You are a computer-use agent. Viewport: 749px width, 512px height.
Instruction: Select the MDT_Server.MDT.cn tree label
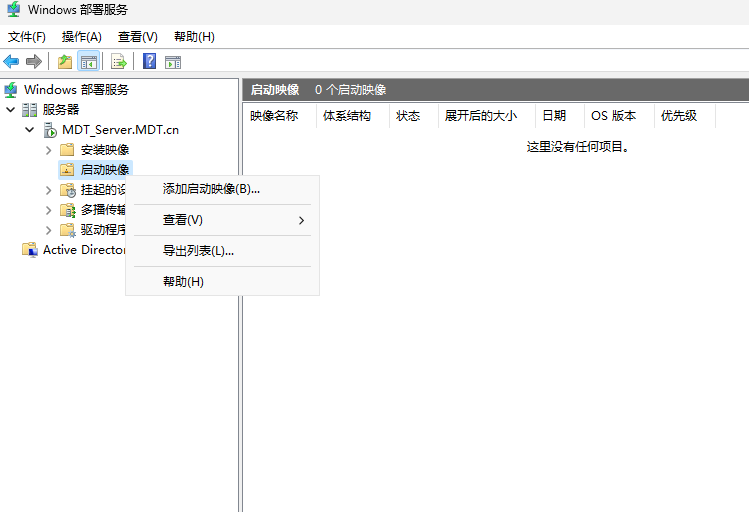(120, 130)
